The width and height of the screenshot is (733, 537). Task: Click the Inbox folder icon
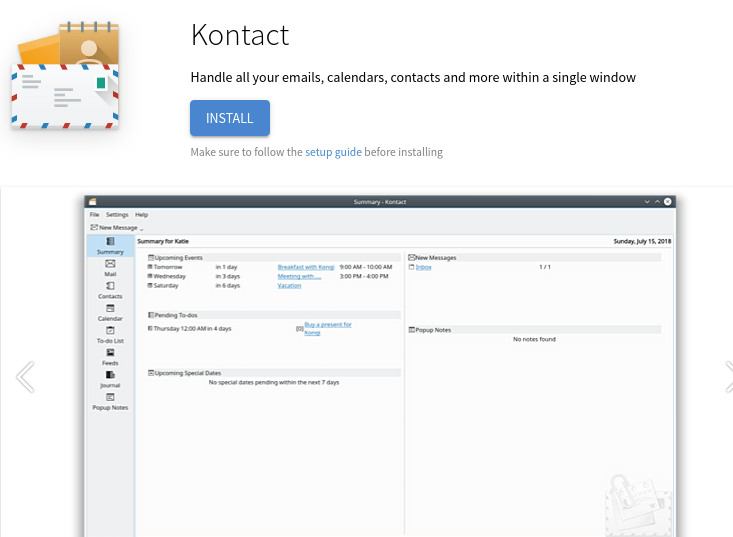pyautogui.click(x=411, y=267)
